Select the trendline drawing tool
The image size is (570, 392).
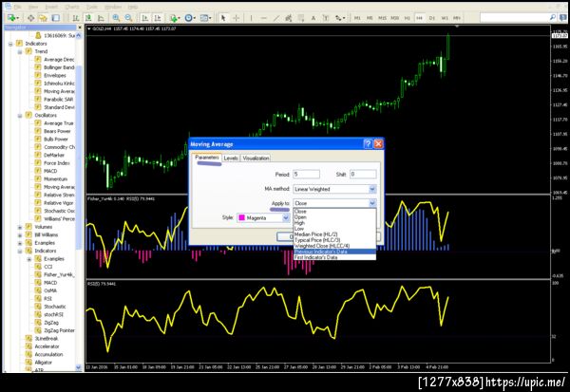tap(276, 18)
